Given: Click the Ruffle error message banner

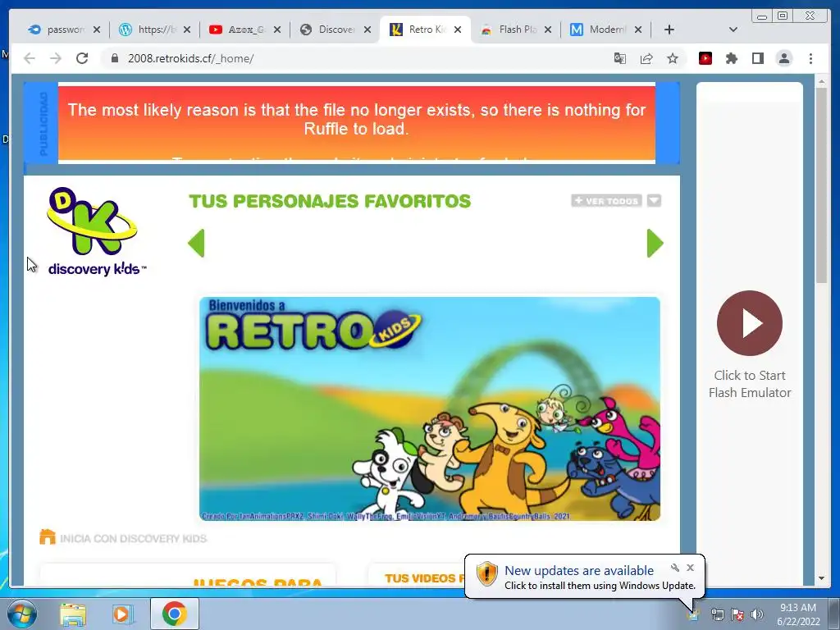Looking at the screenshot, I should (357, 123).
